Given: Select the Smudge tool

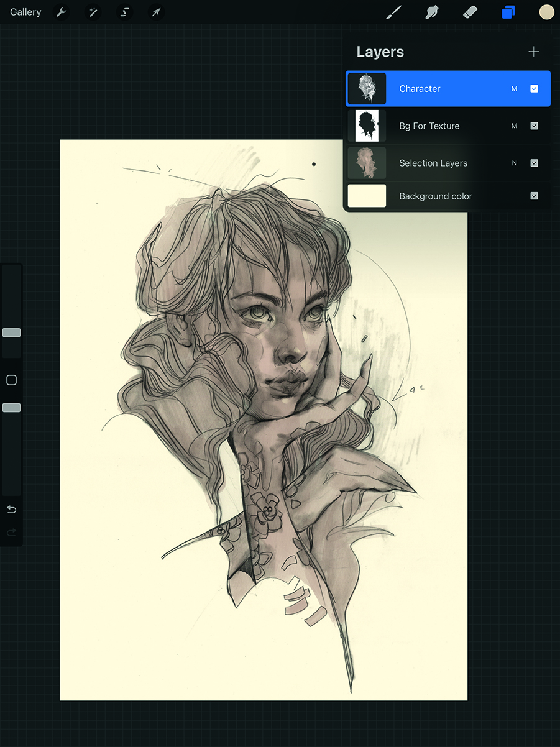Looking at the screenshot, I should (x=432, y=12).
